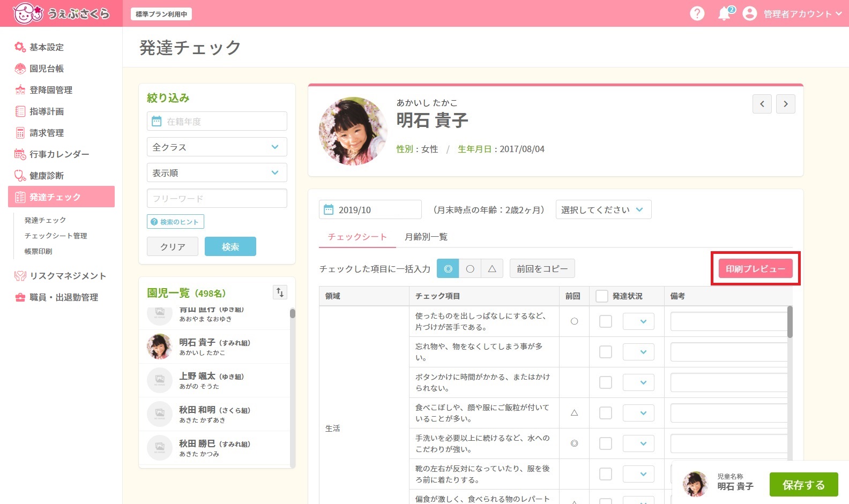Select the triangle △ bulk input
849x504 pixels.
coord(492,268)
